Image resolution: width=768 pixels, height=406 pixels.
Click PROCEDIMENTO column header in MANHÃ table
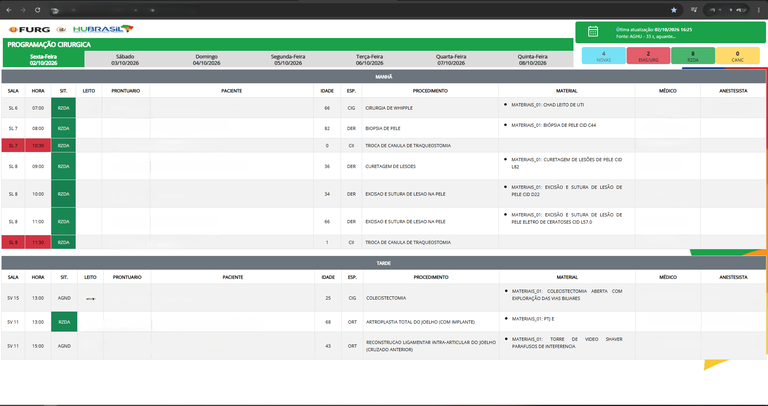(430, 91)
